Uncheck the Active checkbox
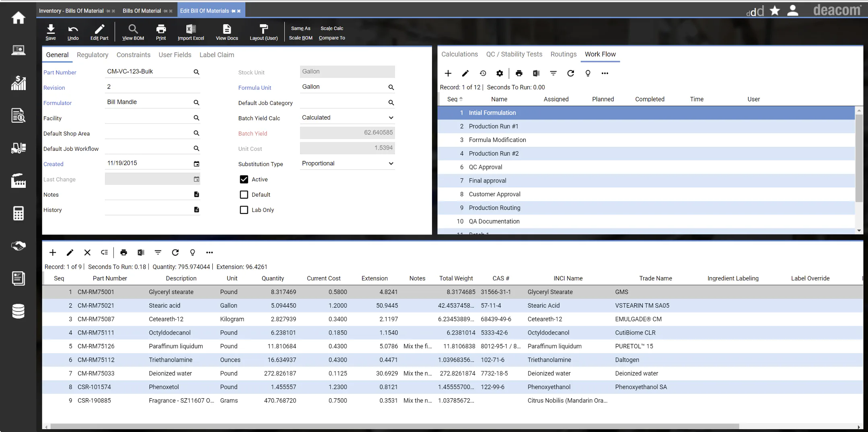The image size is (868, 432). (x=244, y=179)
